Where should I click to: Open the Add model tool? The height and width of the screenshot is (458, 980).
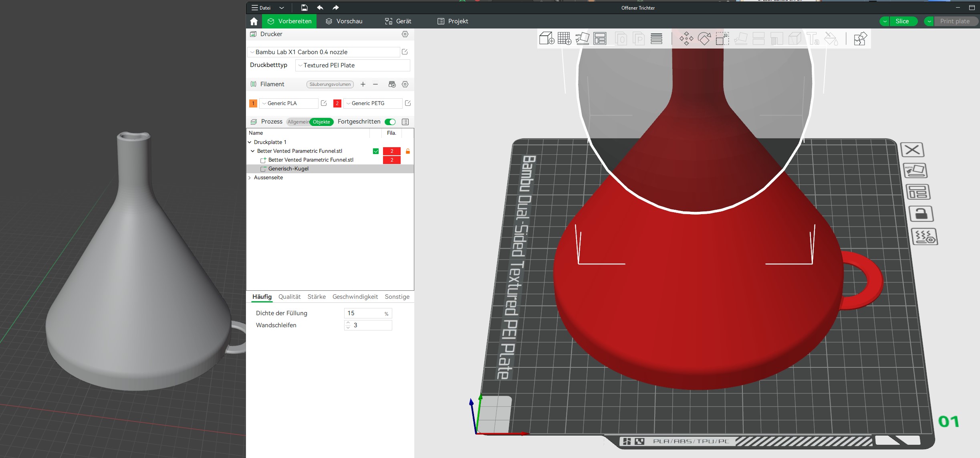point(547,39)
